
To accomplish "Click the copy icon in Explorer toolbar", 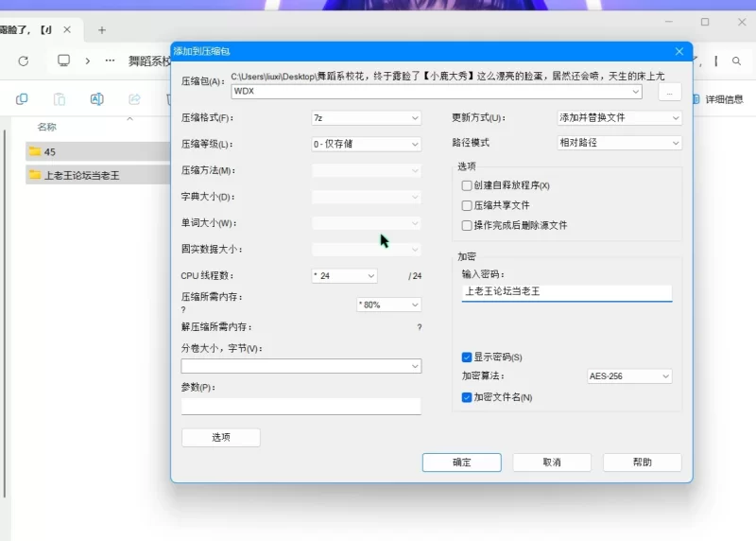I will coord(22,99).
